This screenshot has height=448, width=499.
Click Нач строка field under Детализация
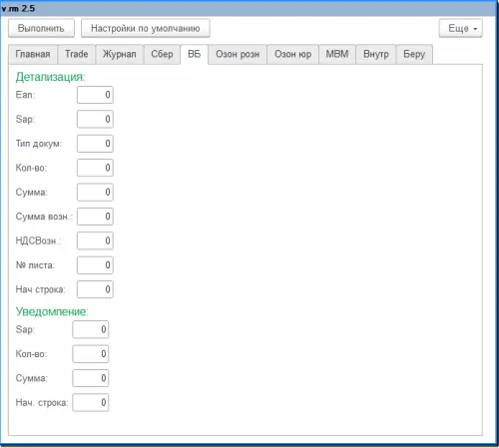95,289
